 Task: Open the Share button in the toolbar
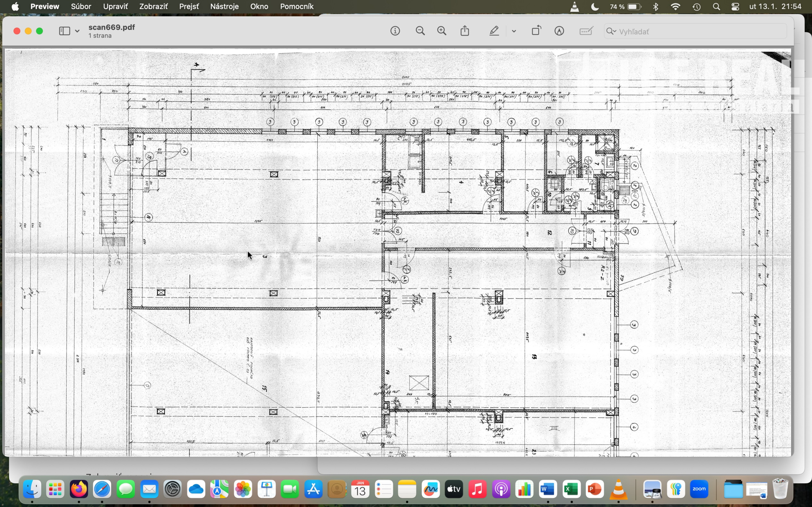pos(465,31)
